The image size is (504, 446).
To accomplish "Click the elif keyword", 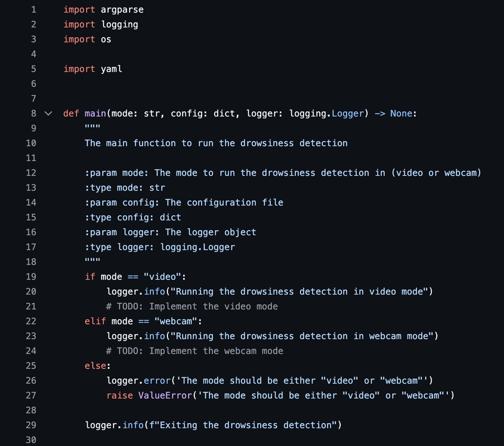I will (x=95, y=321).
